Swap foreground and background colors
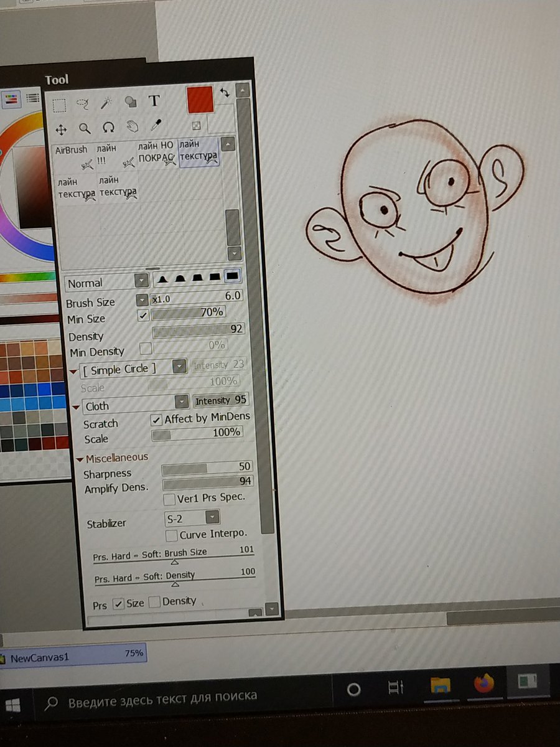Viewport: 560px width, 747px height. [225, 92]
